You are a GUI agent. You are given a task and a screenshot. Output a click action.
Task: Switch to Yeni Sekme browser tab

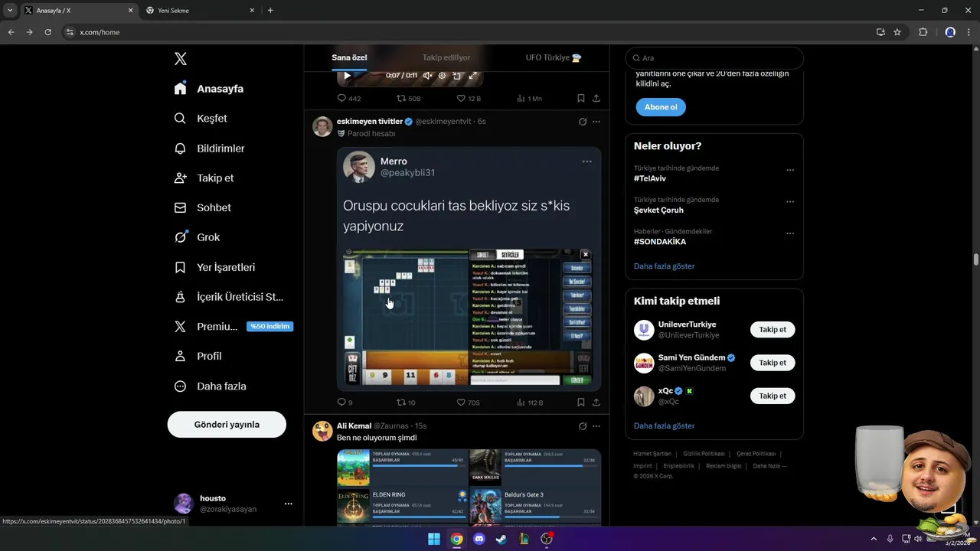[199, 11]
